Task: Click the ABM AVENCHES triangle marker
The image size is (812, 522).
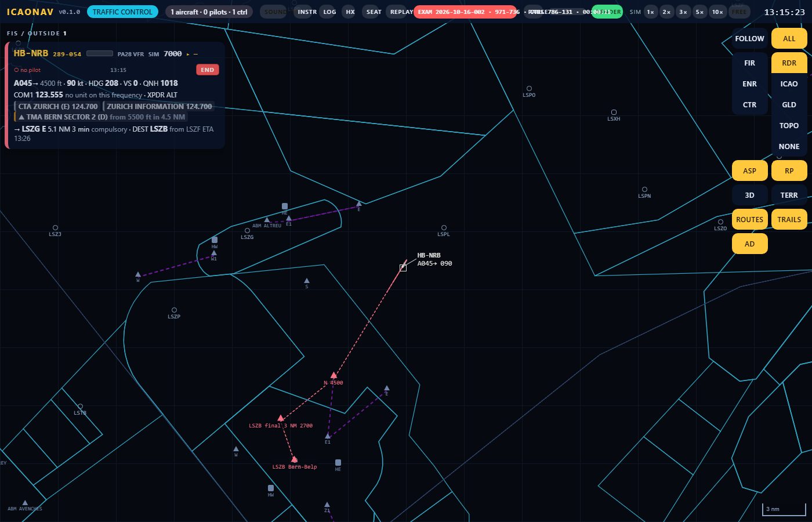Action: [25, 503]
